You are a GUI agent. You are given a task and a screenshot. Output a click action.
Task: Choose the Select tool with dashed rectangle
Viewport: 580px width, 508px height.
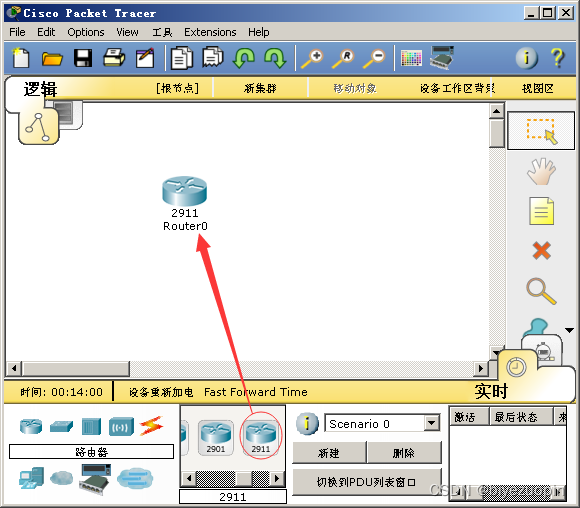point(541,131)
